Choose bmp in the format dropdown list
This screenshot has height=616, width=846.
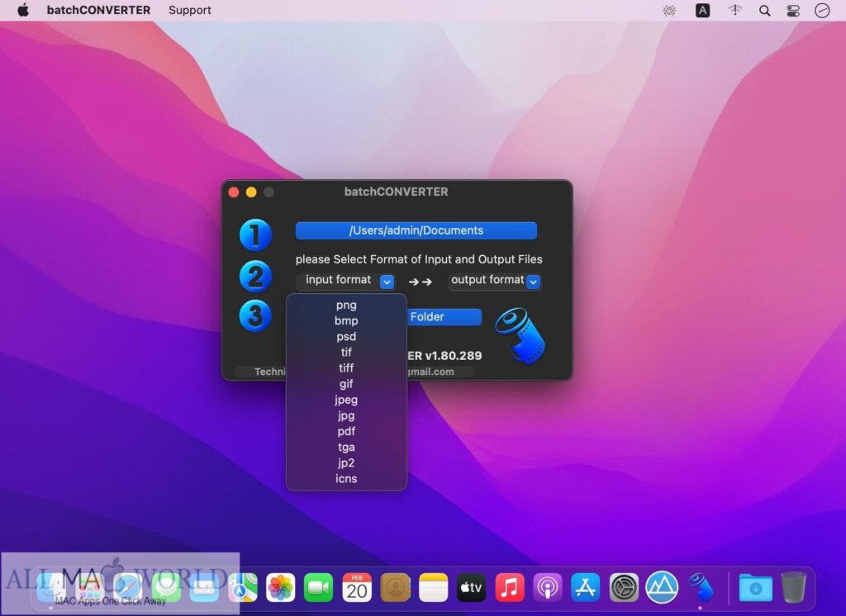(x=346, y=320)
